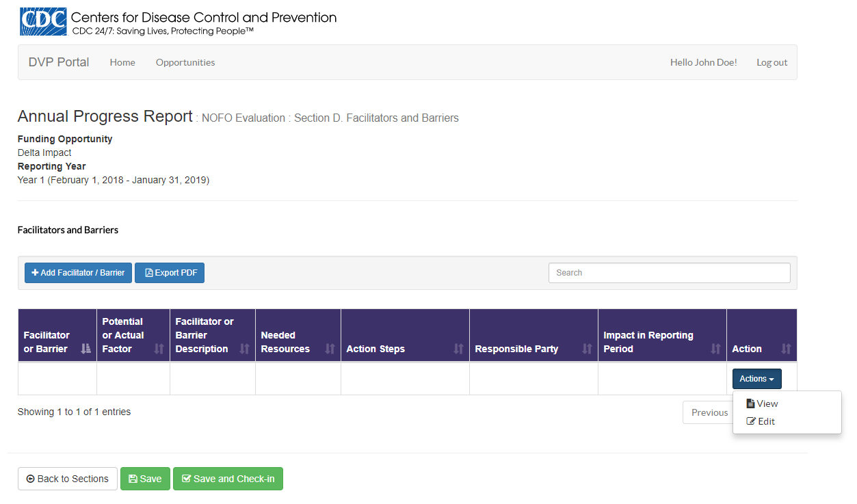Choose Edit from Actions menu
Image resolution: width=857 pixels, height=504 pixels.
click(x=761, y=422)
